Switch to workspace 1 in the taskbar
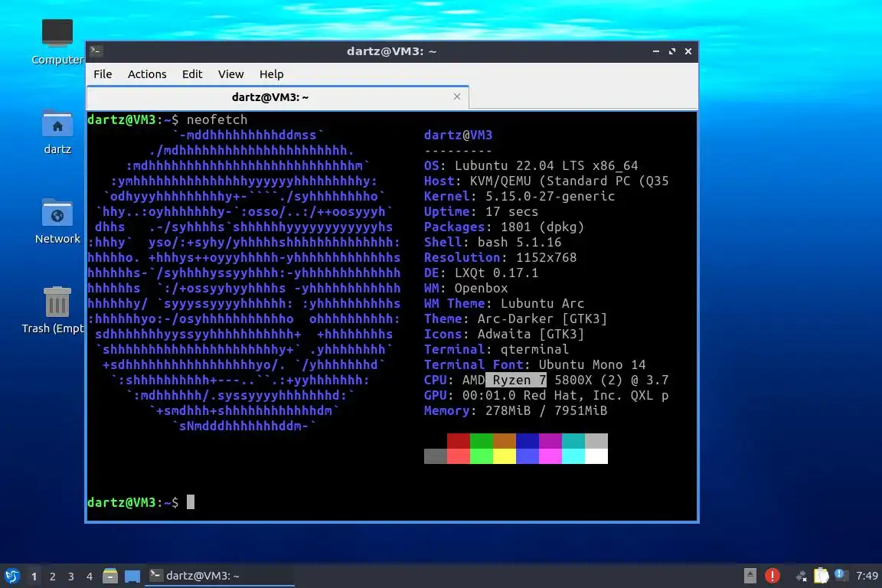This screenshot has height=588, width=882. pyautogui.click(x=34, y=577)
